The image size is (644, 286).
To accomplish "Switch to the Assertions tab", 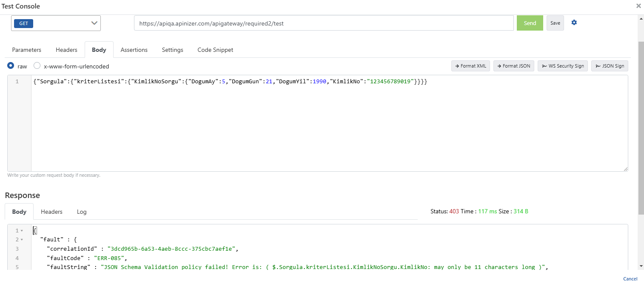I will pos(134,50).
